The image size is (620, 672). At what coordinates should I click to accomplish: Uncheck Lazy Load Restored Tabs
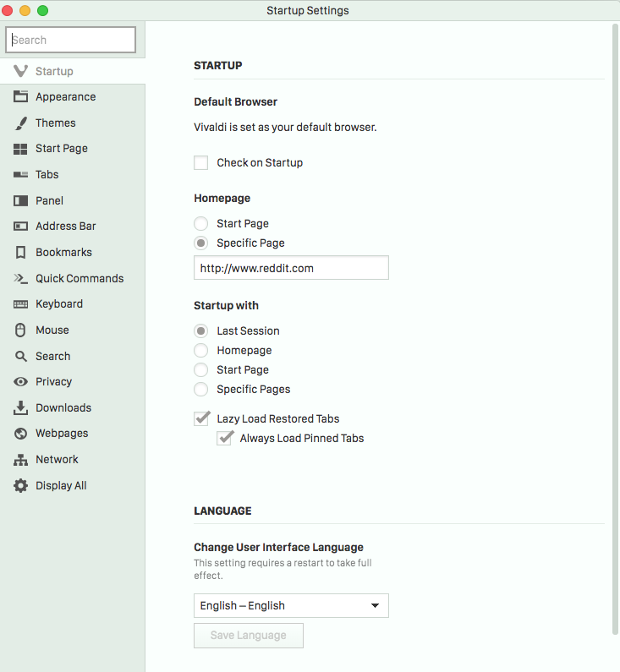pyautogui.click(x=201, y=418)
